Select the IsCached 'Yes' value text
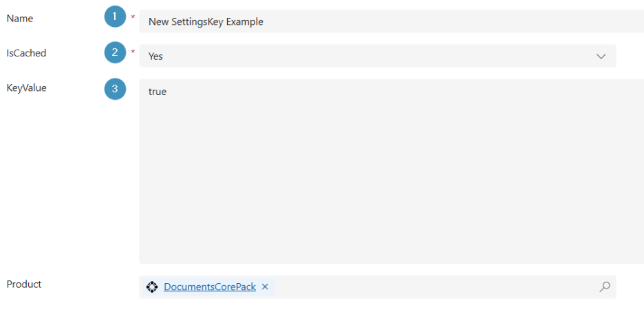 tap(155, 56)
